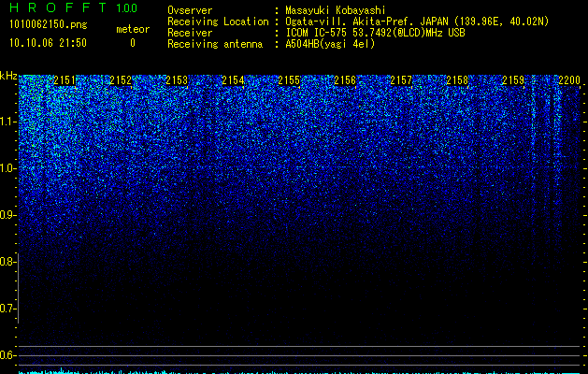
Task: Click the kHz axis unit label
Action: click(8, 76)
